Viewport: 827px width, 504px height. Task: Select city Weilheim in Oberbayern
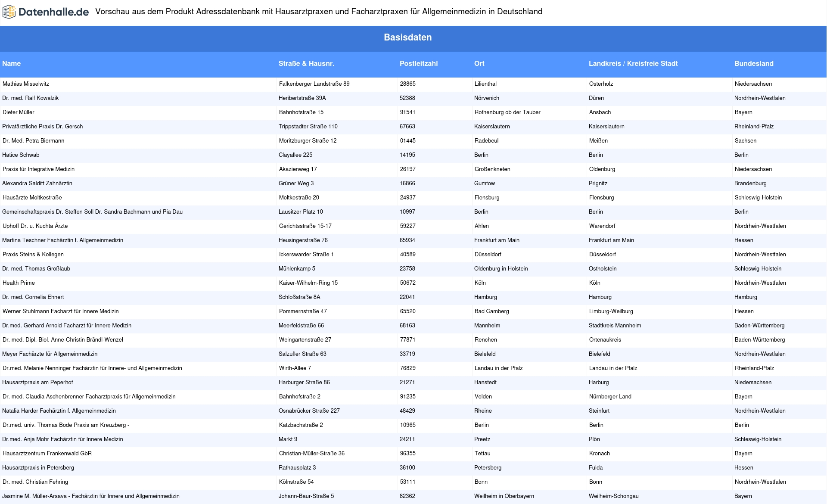[x=504, y=496]
